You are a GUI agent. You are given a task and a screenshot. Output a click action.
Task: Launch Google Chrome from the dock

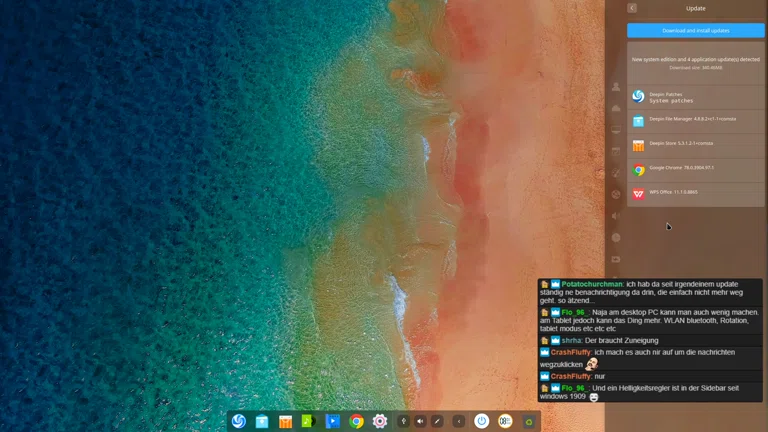coord(356,421)
